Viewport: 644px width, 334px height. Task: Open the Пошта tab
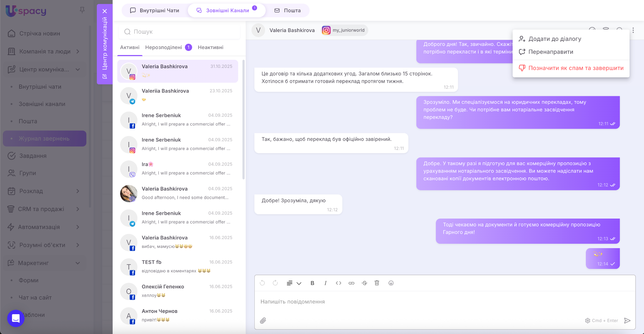287,10
